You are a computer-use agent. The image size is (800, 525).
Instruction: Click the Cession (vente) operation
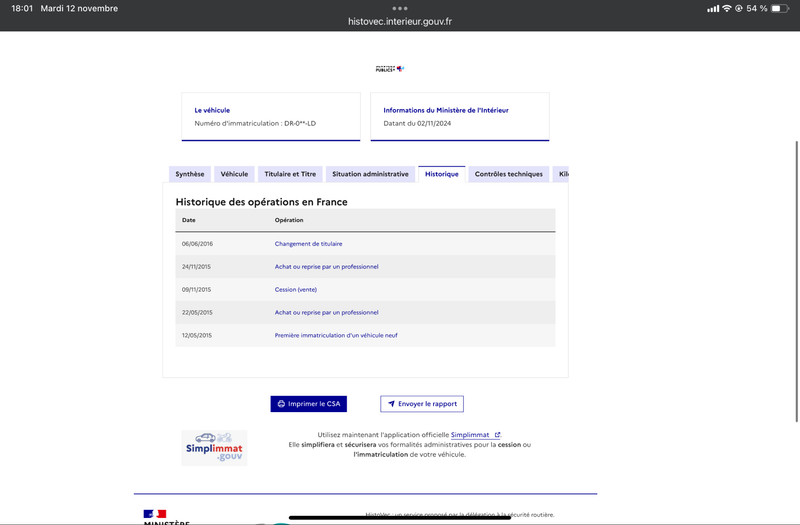tap(296, 290)
